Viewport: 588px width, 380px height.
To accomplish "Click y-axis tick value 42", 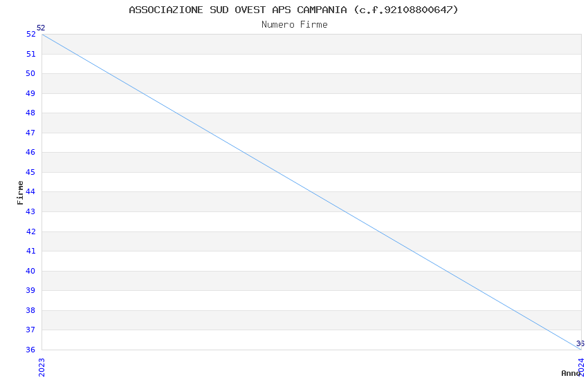I will 30,231.
